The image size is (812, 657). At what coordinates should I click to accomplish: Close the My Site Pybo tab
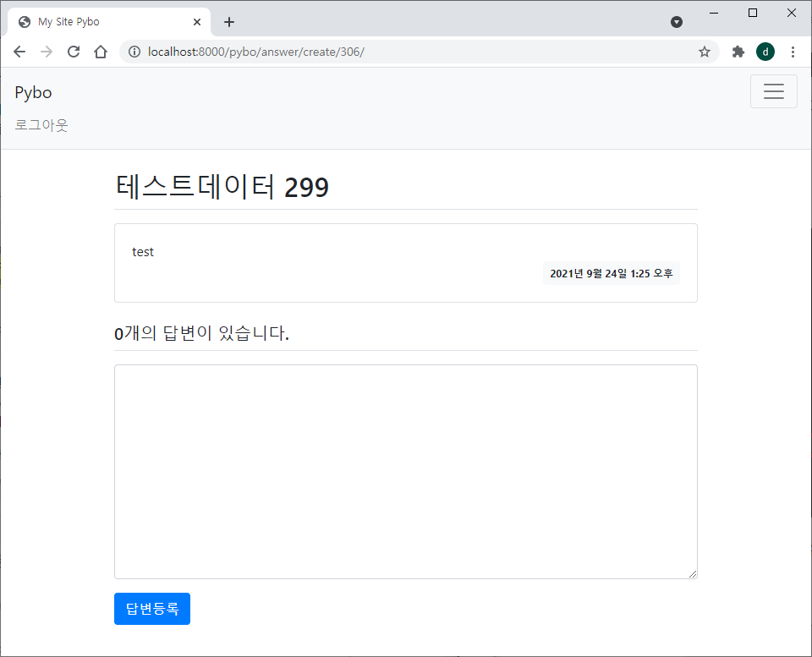click(197, 22)
